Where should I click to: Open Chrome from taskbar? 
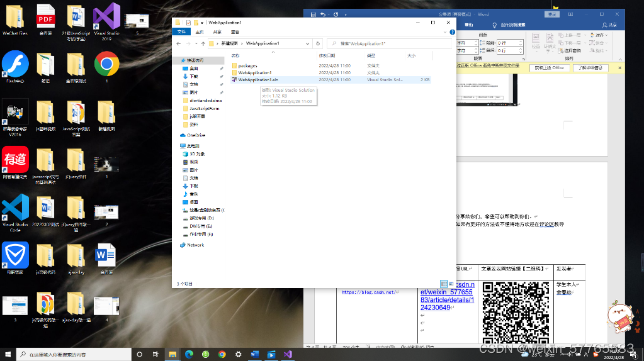coord(222,355)
